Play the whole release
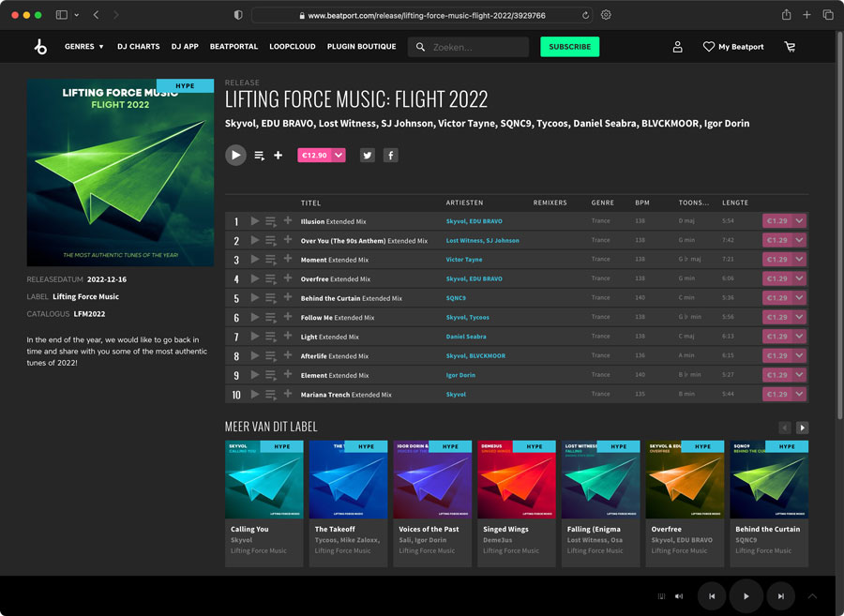The height and width of the screenshot is (616, 844). 235,155
